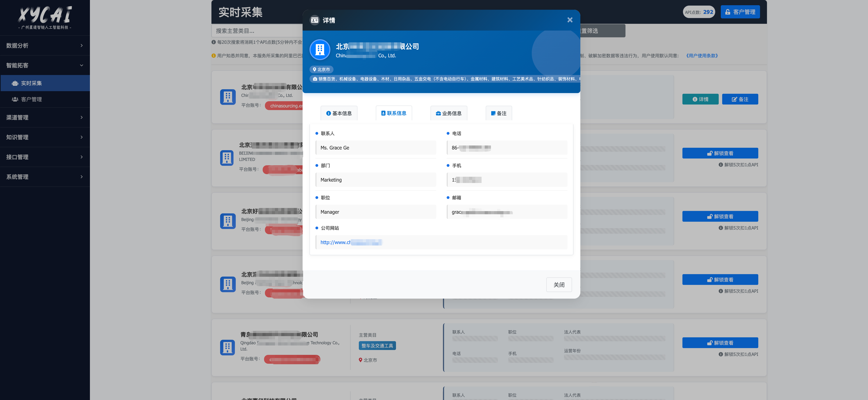The image size is (868, 400).
Task: Click 解锁查看 for the 北京好 company card
Action: click(720, 216)
